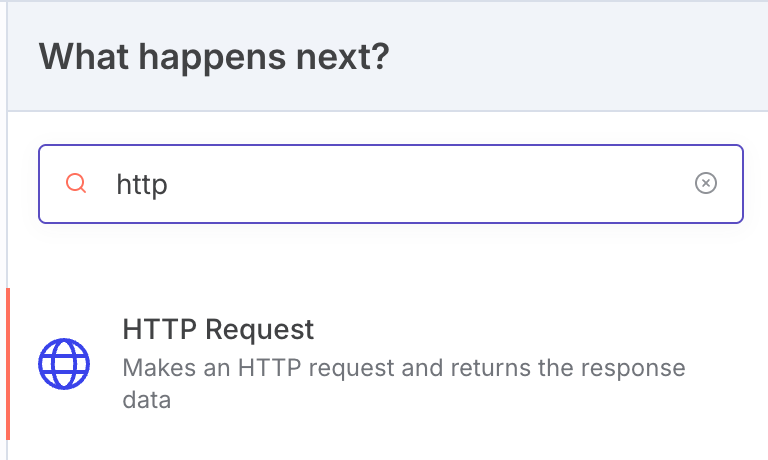Clear the 'http' search query
Screen dimensions: 768x460
(706, 184)
